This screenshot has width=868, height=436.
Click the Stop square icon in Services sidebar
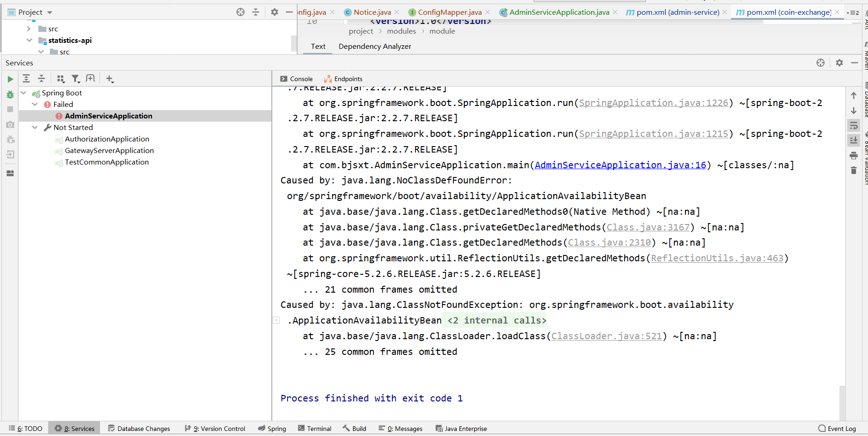point(10,109)
